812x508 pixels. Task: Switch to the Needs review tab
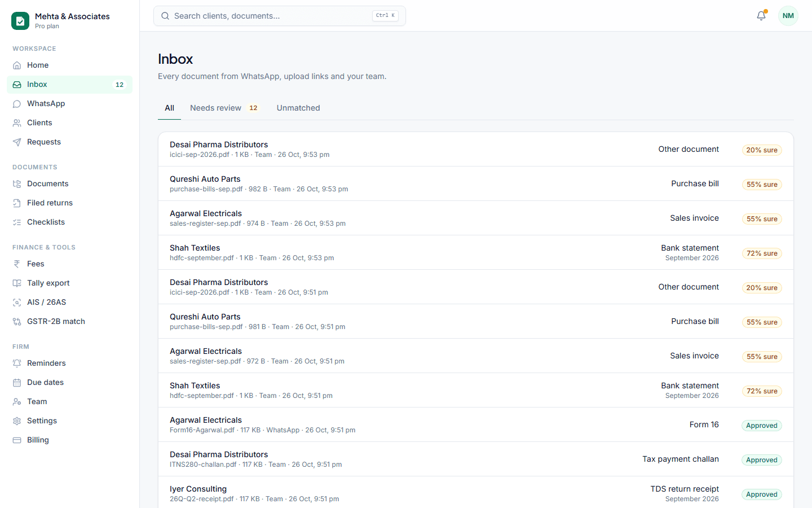(224, 108)
